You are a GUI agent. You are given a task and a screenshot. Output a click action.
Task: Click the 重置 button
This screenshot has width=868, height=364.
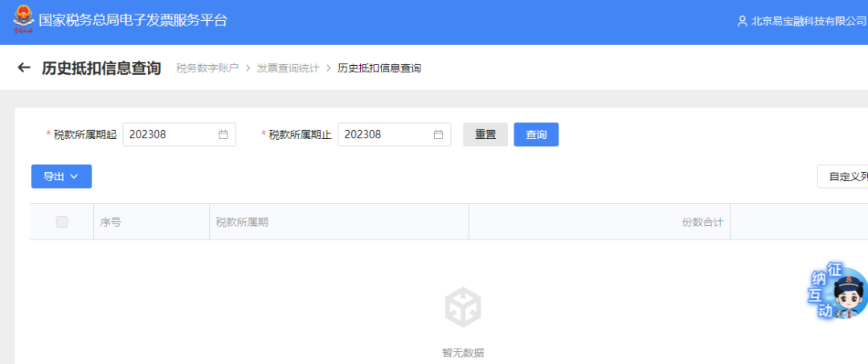(485, 134)
